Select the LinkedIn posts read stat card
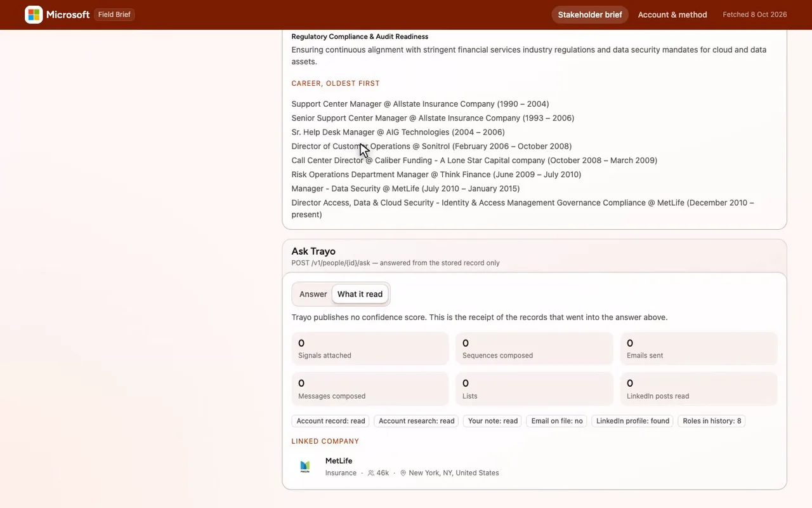This screenshot has height=508, width=812. pos(698,389)
